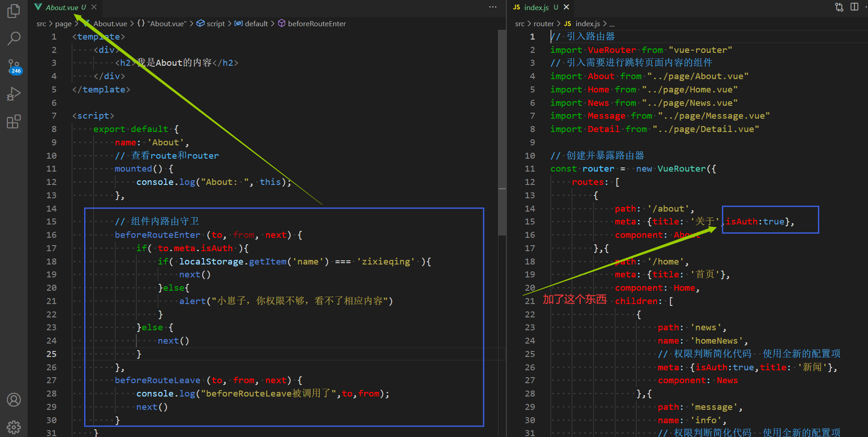Open Source Control view with 246 badge
The image size is (868, 437).
pyautogui.click(x=14, y=67)
